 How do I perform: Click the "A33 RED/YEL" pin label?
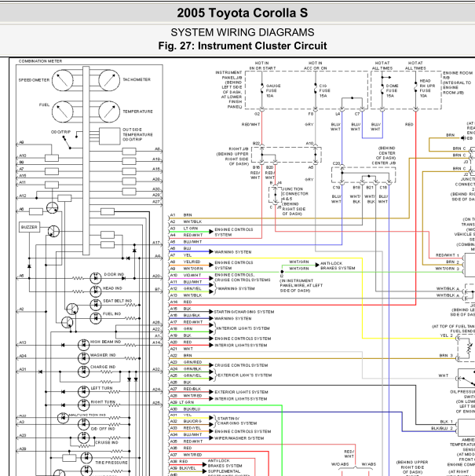point(185,428)
